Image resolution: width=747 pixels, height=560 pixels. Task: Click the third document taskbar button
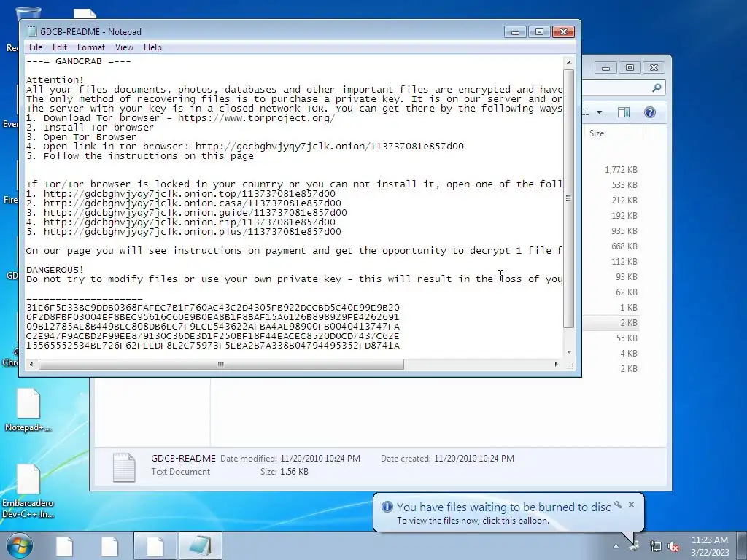point(155,545)
